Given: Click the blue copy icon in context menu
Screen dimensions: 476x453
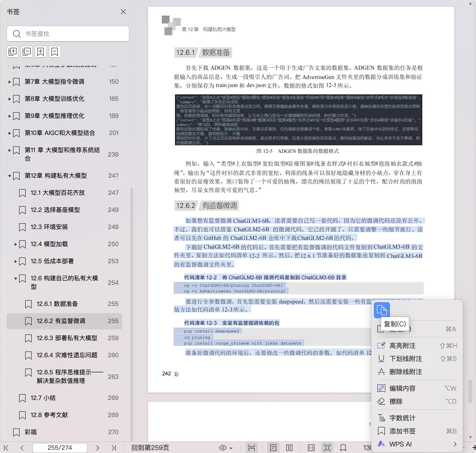Looking at the screenshot, I should coord(382,310).
